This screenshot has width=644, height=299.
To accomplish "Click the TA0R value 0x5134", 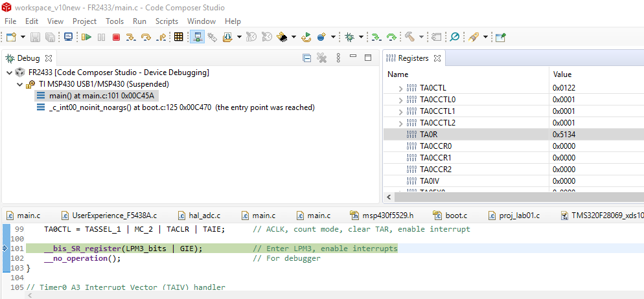I will (562, 135).
